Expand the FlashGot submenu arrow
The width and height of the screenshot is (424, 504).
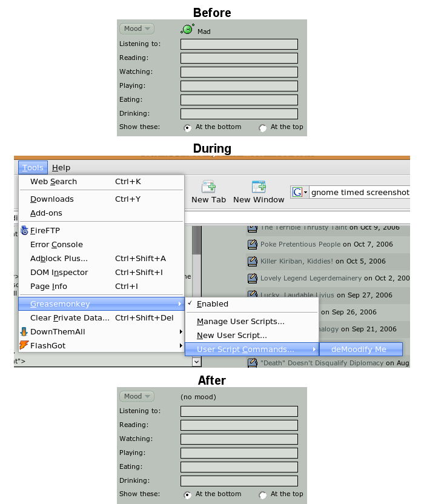(x=181, y=345)
